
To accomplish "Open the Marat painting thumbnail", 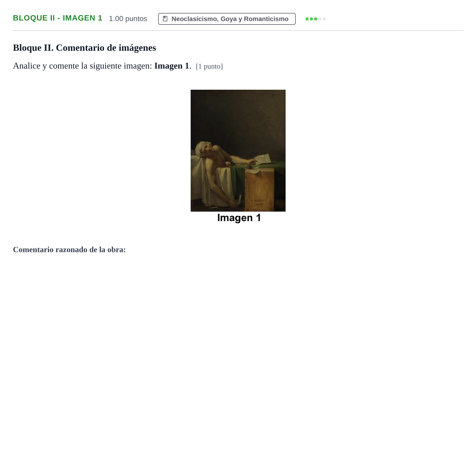I will [238, 151].
